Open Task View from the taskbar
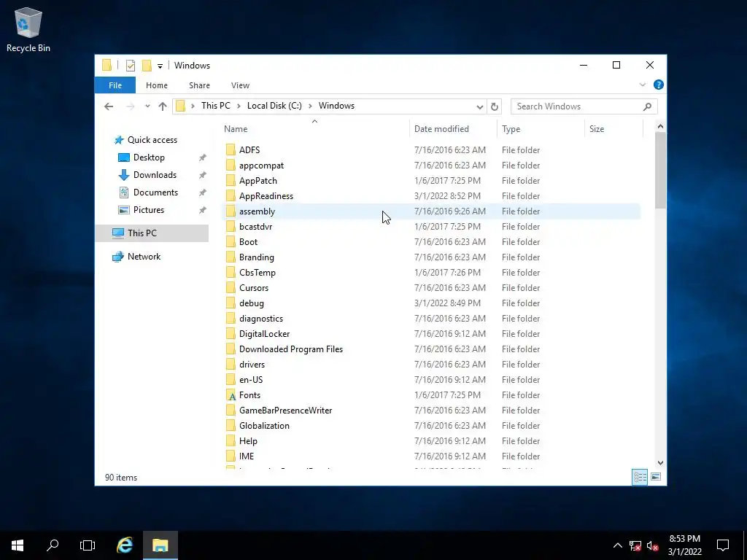747x560 pixels. click(88, 545)
